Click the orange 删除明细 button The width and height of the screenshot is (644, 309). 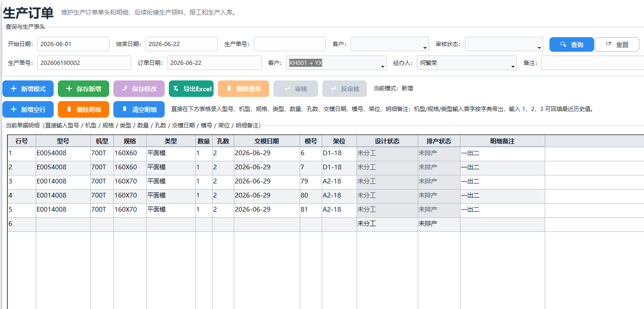[x=83, y=109]
